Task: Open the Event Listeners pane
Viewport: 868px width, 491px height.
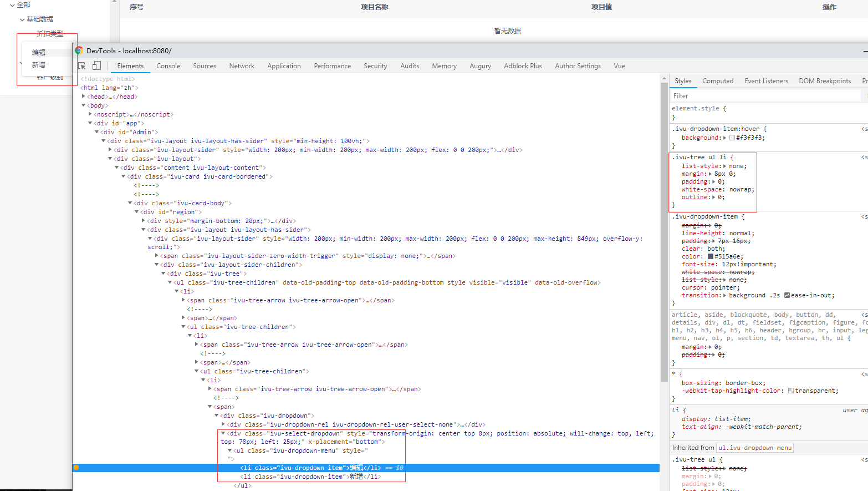Action: 766,81
